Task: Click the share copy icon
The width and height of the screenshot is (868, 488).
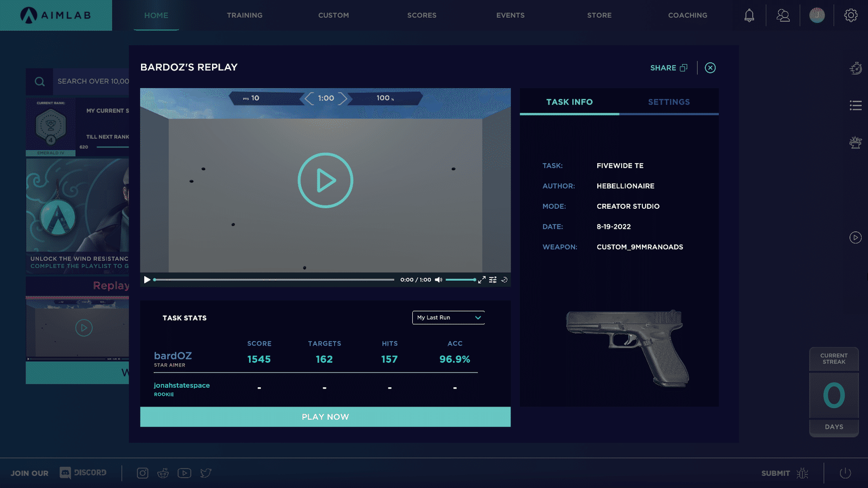Action: (x=684, y=68)
